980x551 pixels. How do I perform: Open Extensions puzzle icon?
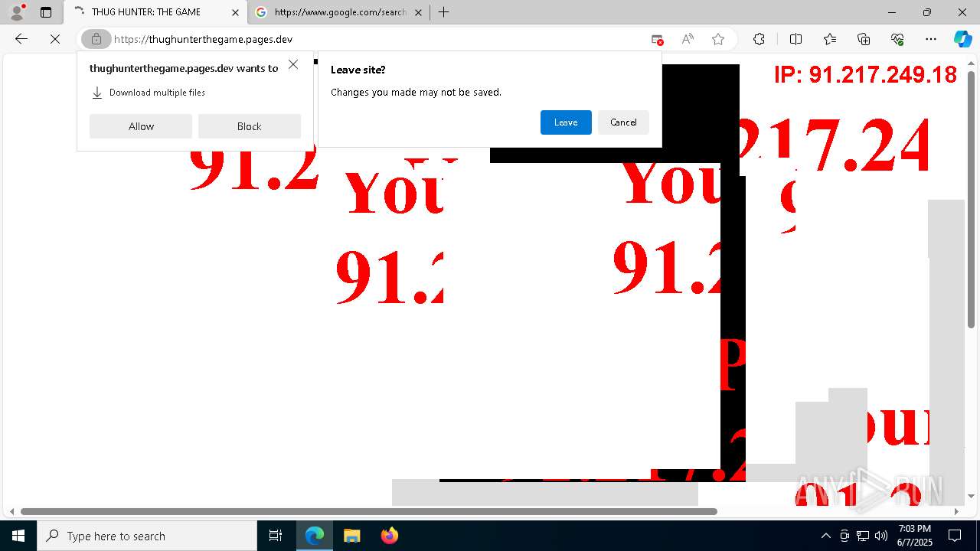(x=759, y=39)
